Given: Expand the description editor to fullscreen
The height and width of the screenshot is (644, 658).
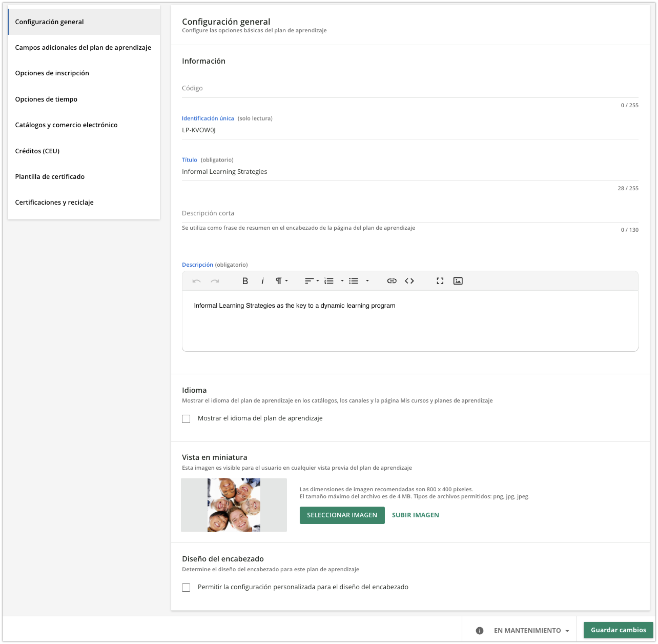Looking at the screenshot, I should pos(440,280).
